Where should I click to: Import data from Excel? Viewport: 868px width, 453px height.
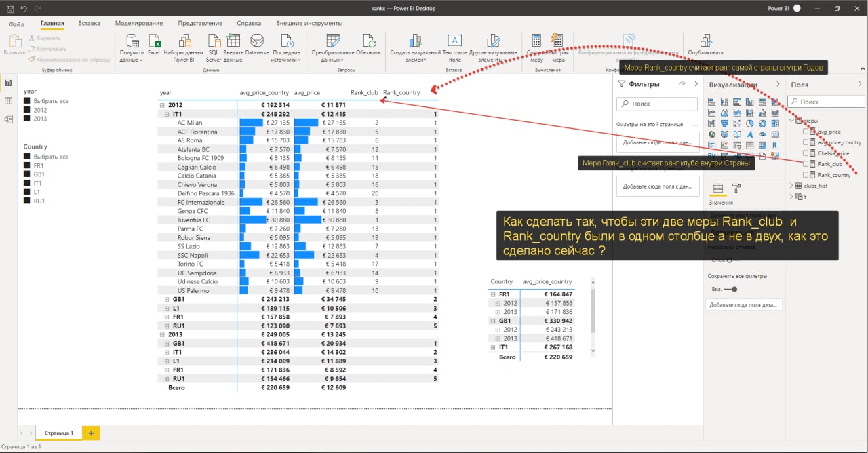[154, 44]
